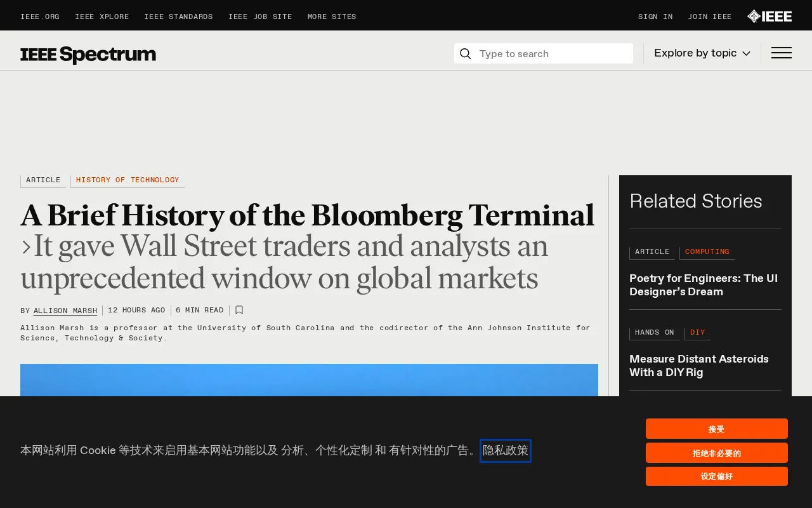Screen dimensions: 812x508
Task: Click Join IEEE
Action: click(710, 17)
